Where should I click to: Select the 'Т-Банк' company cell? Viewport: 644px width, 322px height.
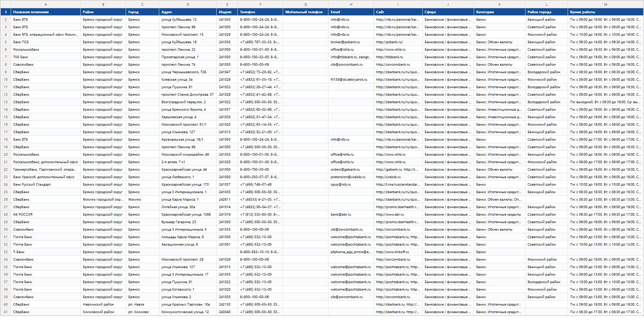(x=46, y=252)
